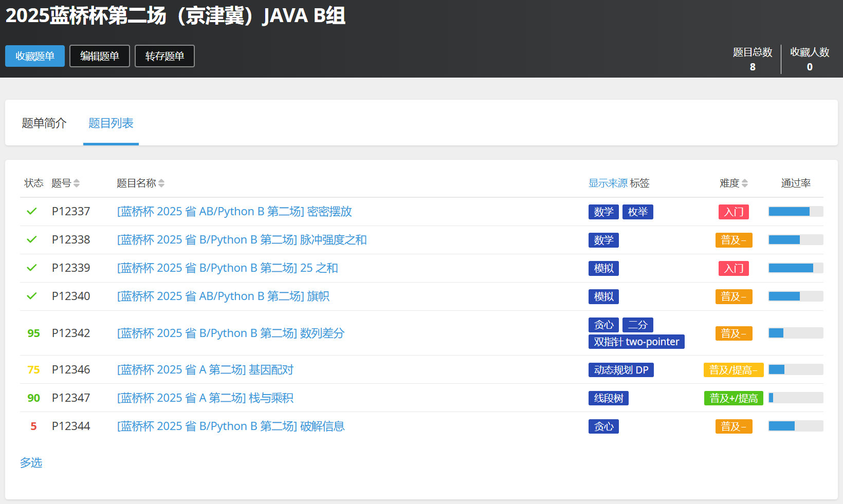
Task: Click the 状态 column header
Action: coord(34,183)
